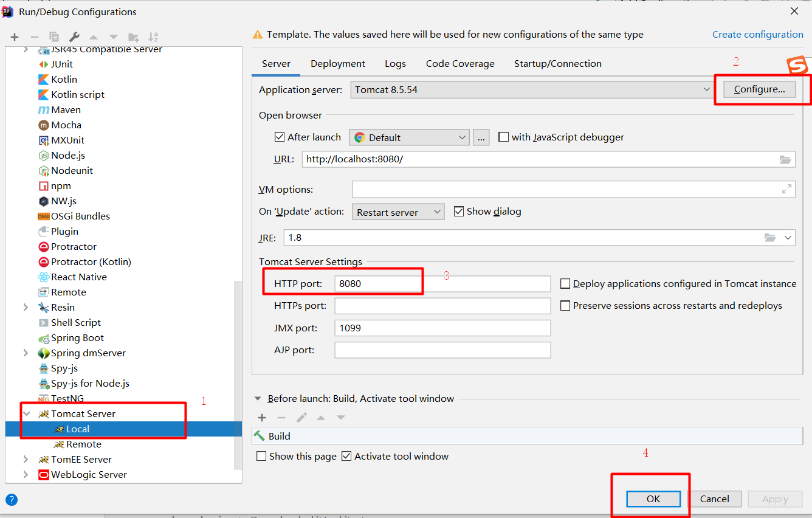The image size is (812, 518).
Task: Open the browser Default dropdown
Action: pos(409,137)
